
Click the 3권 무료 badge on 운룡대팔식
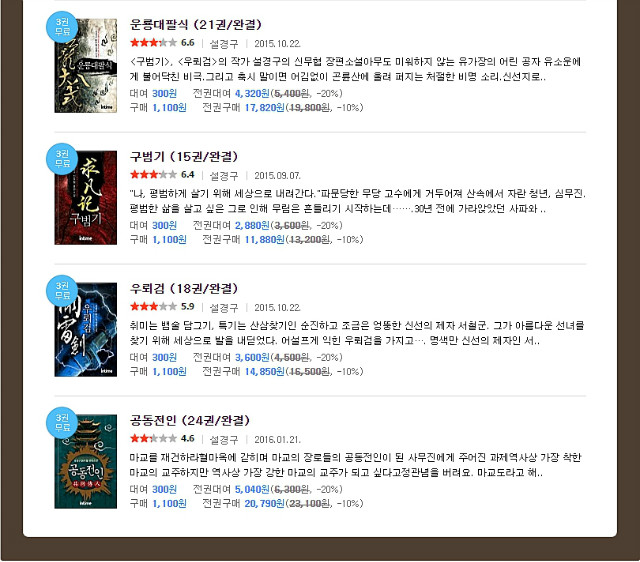(x=62, y=27)
